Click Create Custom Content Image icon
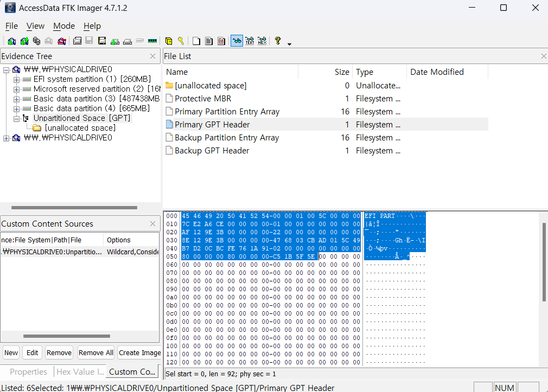The image size is (548, 392). tap(128, 41)
